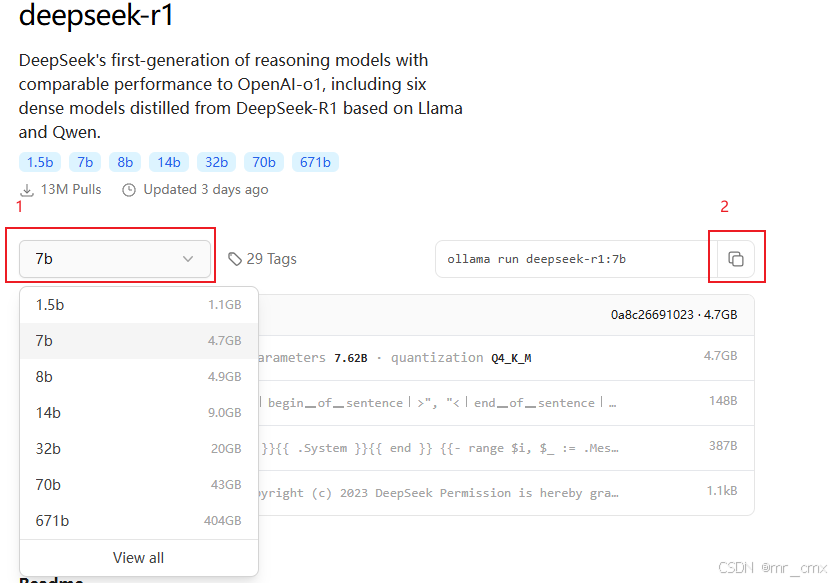Click the 7b blue tag badge
837x583 pixels.
[85, 162]
